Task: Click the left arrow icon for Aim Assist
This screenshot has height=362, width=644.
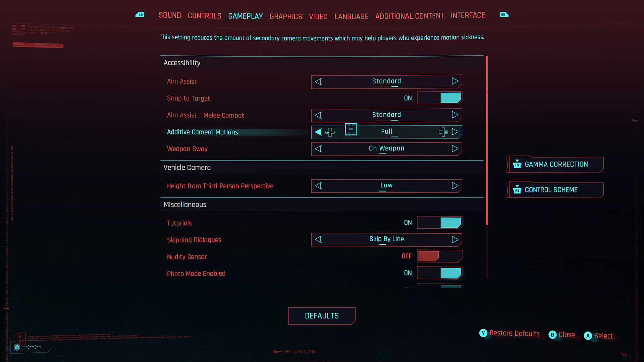Action: pos(318,81)
